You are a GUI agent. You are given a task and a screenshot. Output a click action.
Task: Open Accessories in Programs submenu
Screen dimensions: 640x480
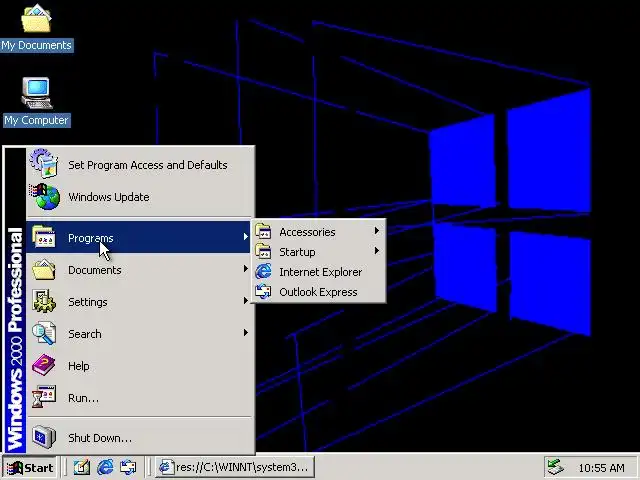coord(318,231)
